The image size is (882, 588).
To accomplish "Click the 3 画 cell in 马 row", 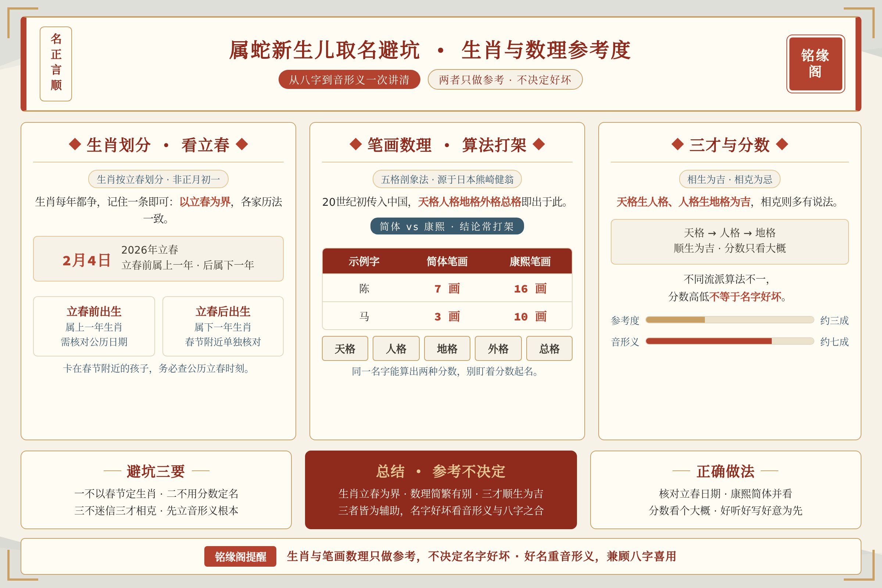I will (x=447, y=316).
